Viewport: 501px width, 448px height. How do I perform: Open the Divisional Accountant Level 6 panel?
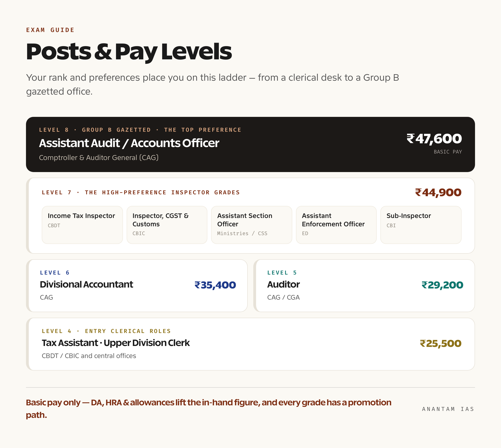(x=137, y=285)
